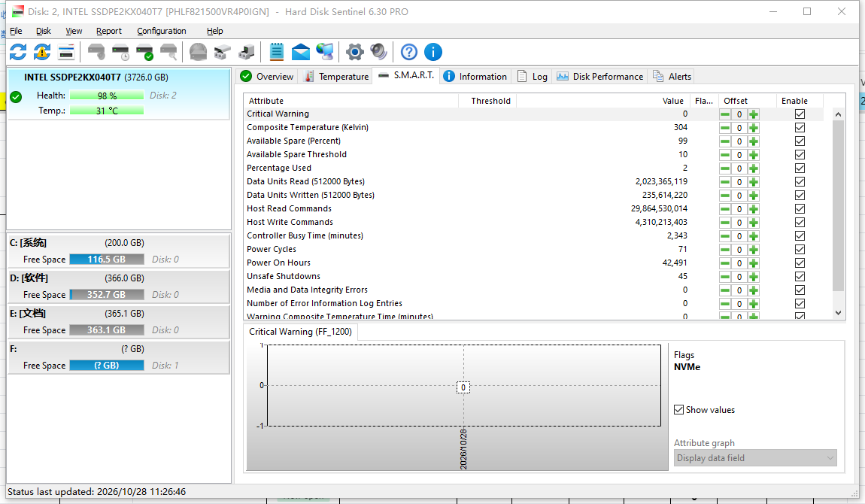Click the refresh icon with yellow warning triangle
Image resolution: width=865 pixels, height=504 pixels.
point(42,53)
